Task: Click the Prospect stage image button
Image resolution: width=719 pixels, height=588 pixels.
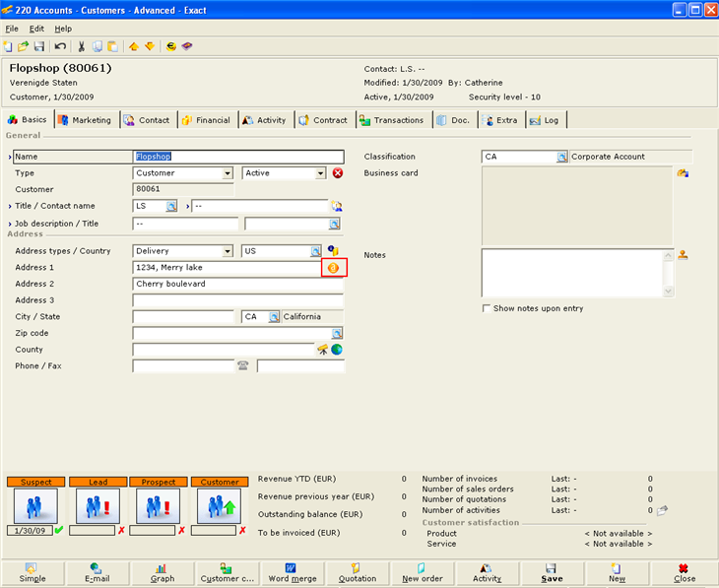Action: [x=158, y=505]
